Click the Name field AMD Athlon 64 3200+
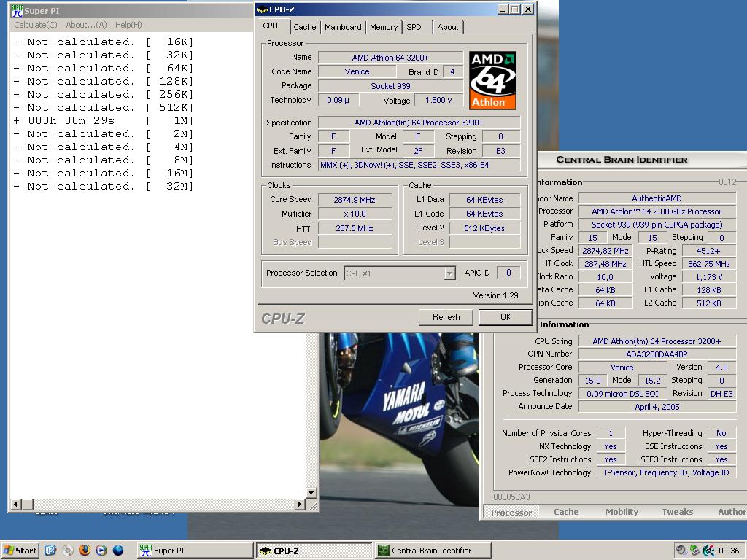747x560 pixels. [390, 58]
